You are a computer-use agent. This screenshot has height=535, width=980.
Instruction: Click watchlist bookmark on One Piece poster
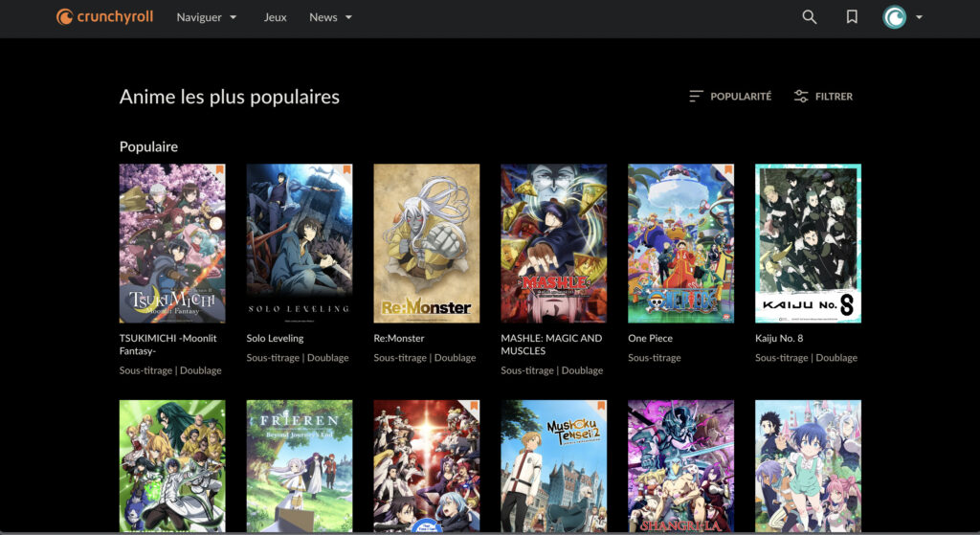(728, 169)
